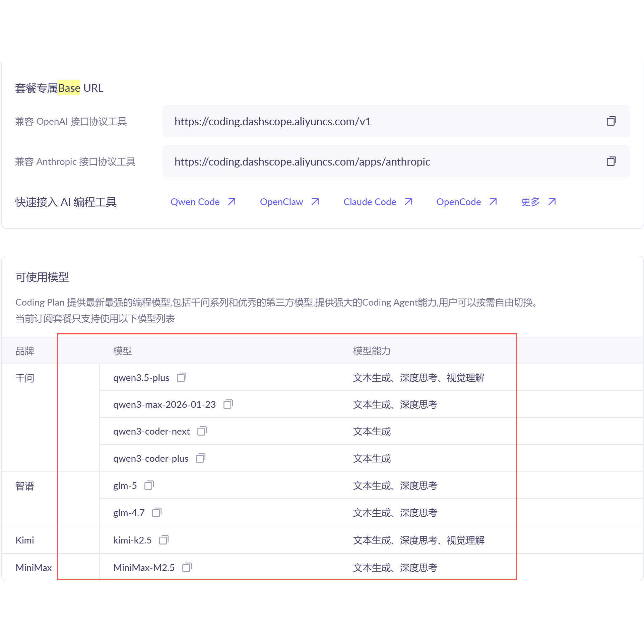644x644 pixels.
Task: Open the Claude Code integration link
Action: click(x=378, y=202)
